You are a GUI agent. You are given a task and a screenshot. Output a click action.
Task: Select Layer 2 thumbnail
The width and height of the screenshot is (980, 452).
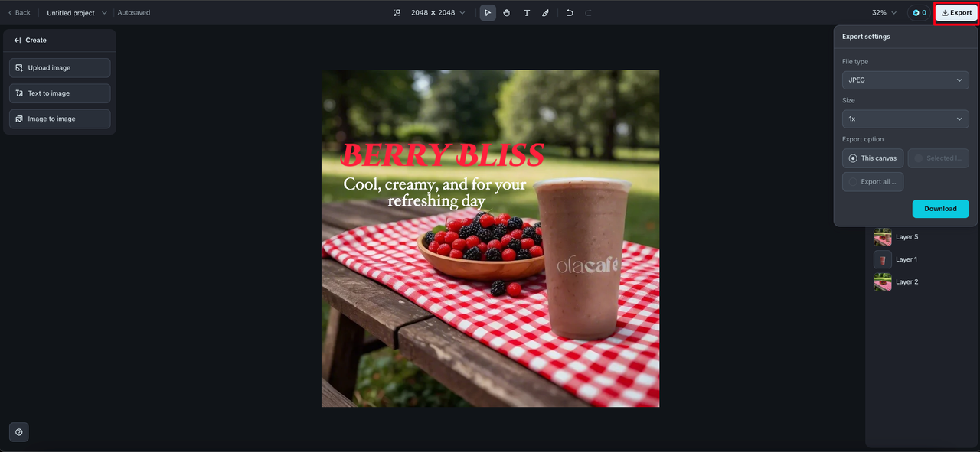click(x=883, y=282)
